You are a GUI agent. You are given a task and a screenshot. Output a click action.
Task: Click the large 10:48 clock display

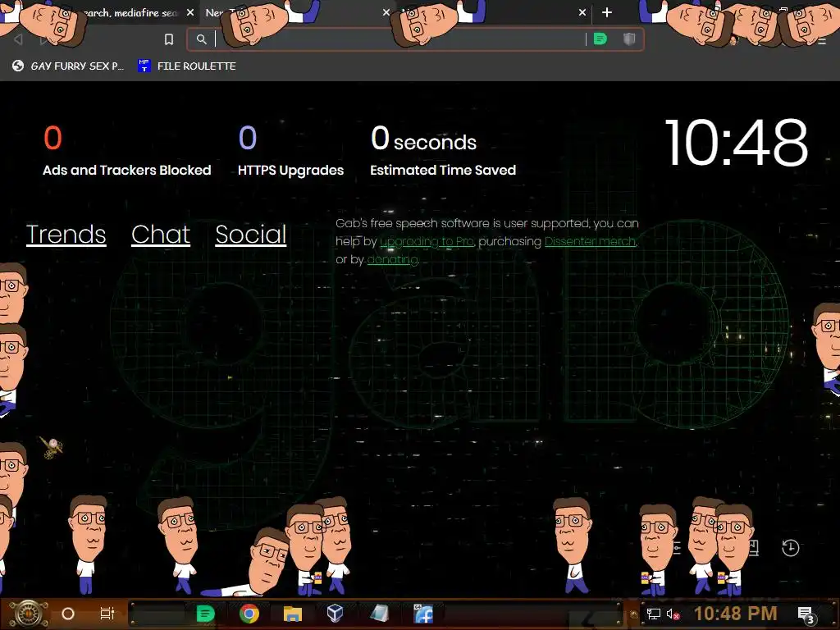737,143
